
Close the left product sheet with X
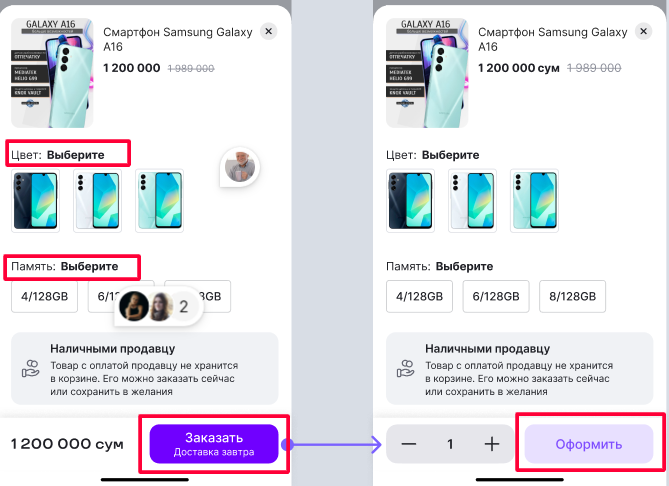pos(268,31)
